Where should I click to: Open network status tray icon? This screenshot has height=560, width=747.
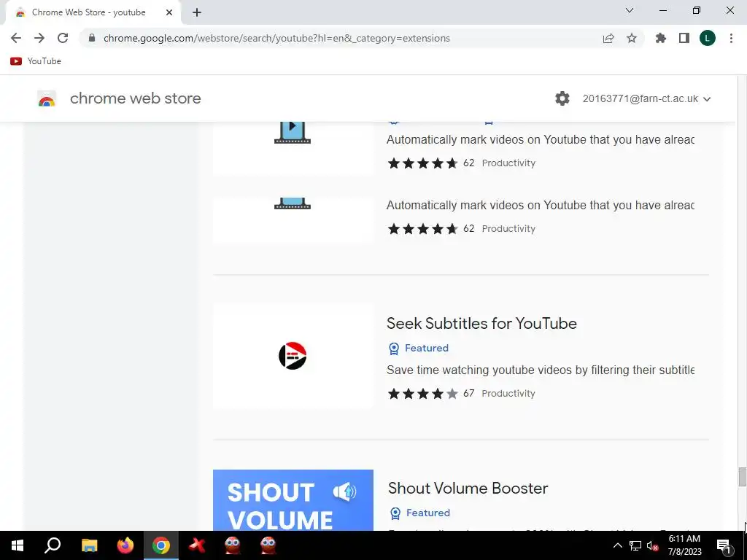click(635, 545)
